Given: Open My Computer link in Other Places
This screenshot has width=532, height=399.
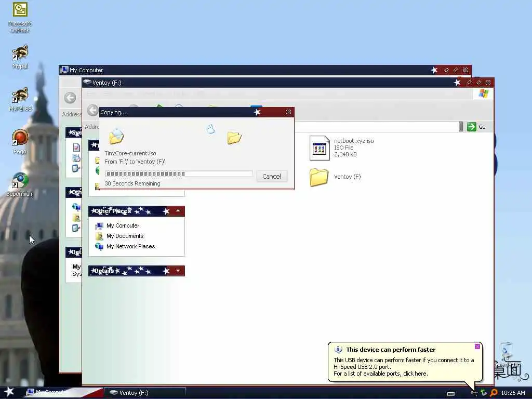Looking at the screenshot, I should coord(123,225).
